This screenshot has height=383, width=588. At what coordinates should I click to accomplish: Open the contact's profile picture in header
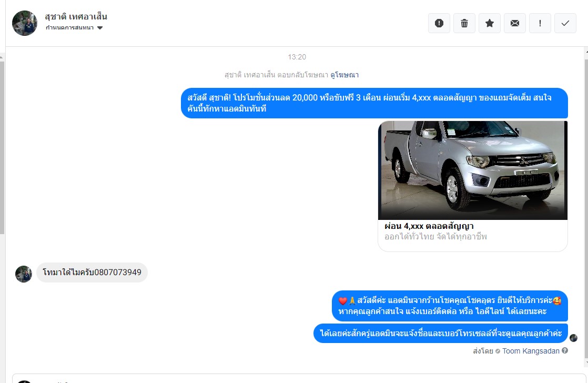(25, 23)
